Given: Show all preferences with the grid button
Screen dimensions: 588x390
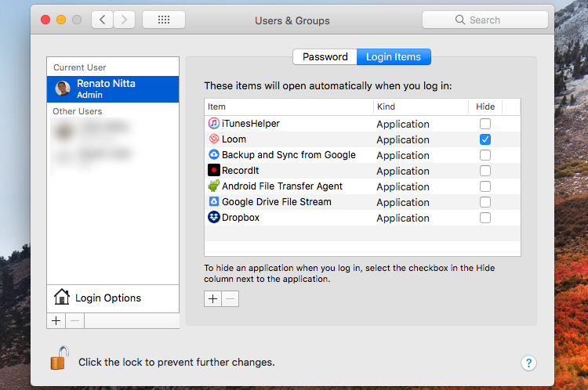Looking at the screenshot, I should click(164, 20).
